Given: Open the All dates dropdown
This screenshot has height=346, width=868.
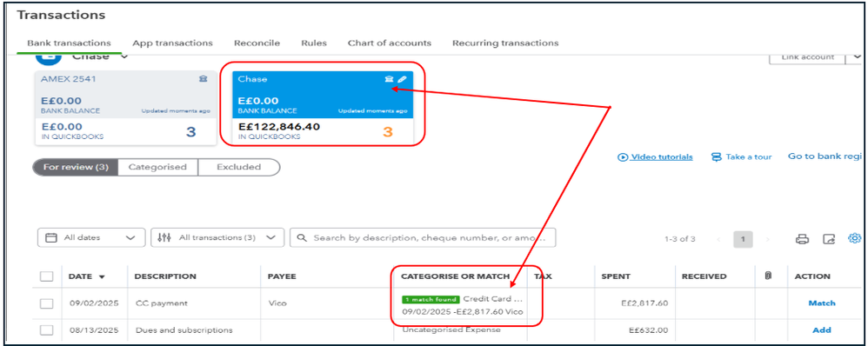Looking at the screenshot, I should tap(91, 237).
